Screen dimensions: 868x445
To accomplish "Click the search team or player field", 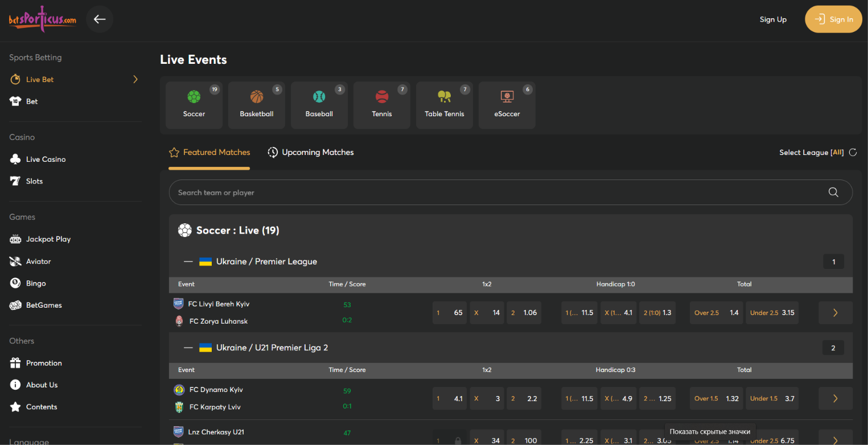I will click(x=511, y=193).
